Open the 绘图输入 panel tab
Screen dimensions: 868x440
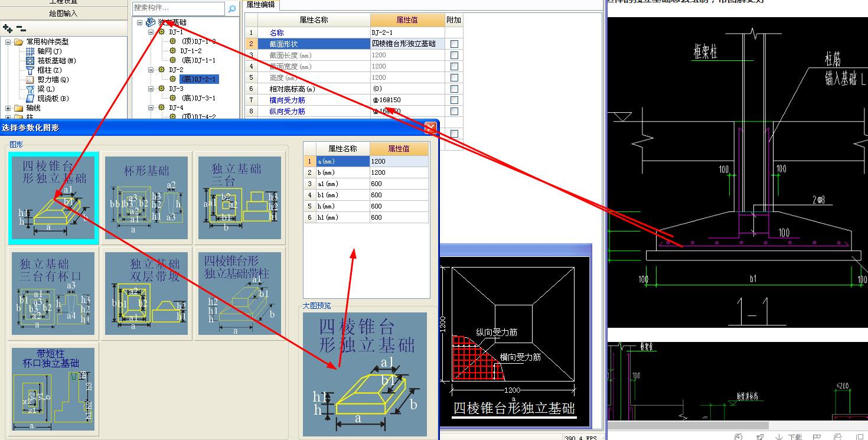click(x=63, y=13)
